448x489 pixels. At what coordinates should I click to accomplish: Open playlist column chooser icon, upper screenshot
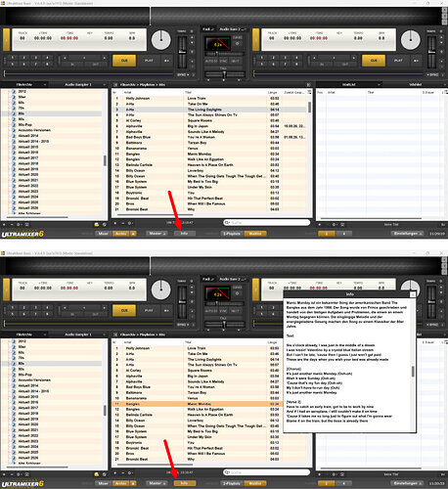click(x=309, y=93)
